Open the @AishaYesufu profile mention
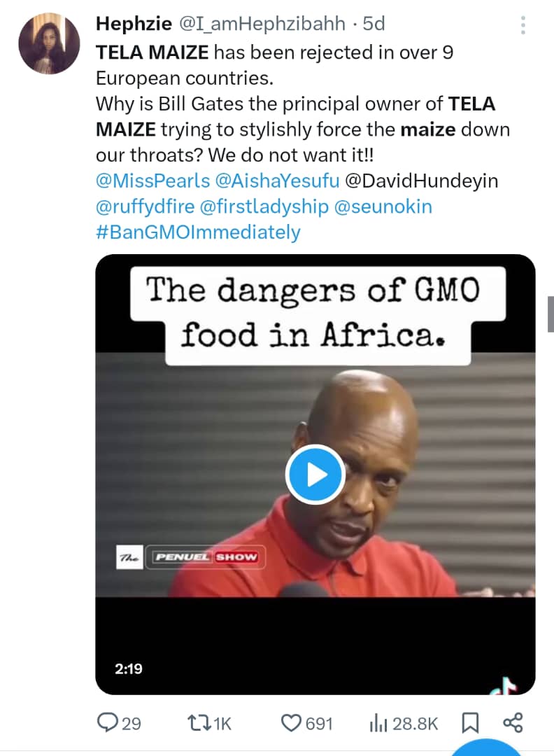 (278, 181)
